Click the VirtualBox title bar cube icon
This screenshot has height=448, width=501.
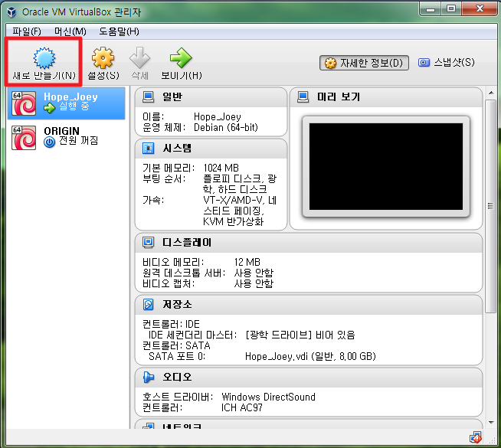click(x=12, y=12)
